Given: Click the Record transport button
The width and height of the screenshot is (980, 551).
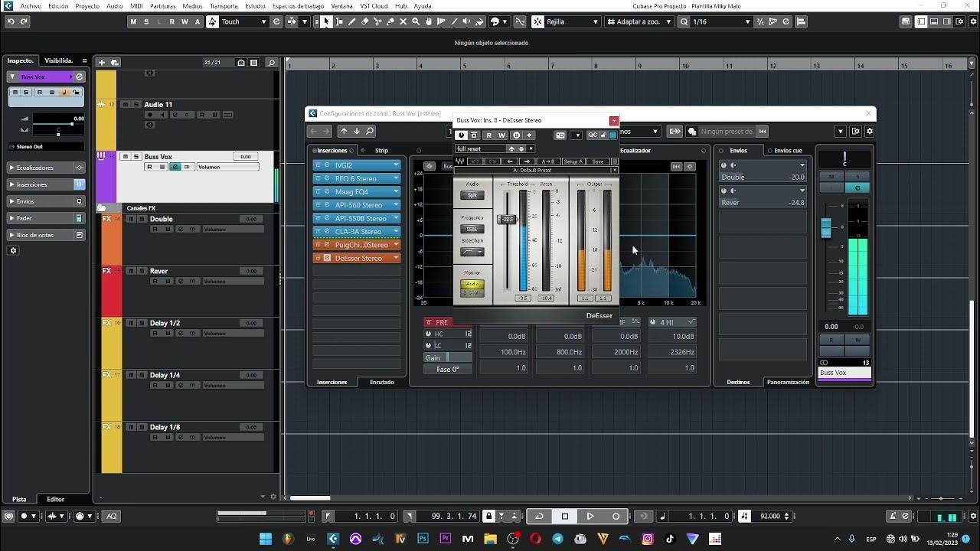Looking at the screenshot, I should tap(616, 516).
